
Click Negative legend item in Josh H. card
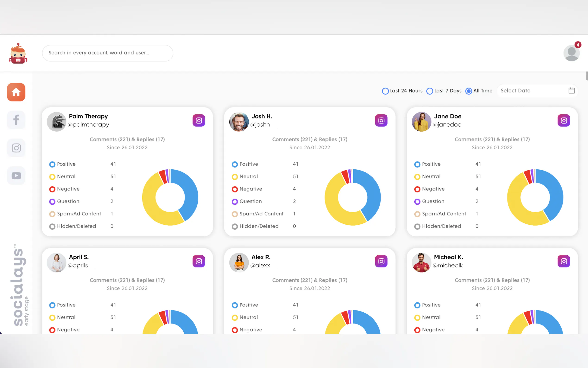[250, 189]
